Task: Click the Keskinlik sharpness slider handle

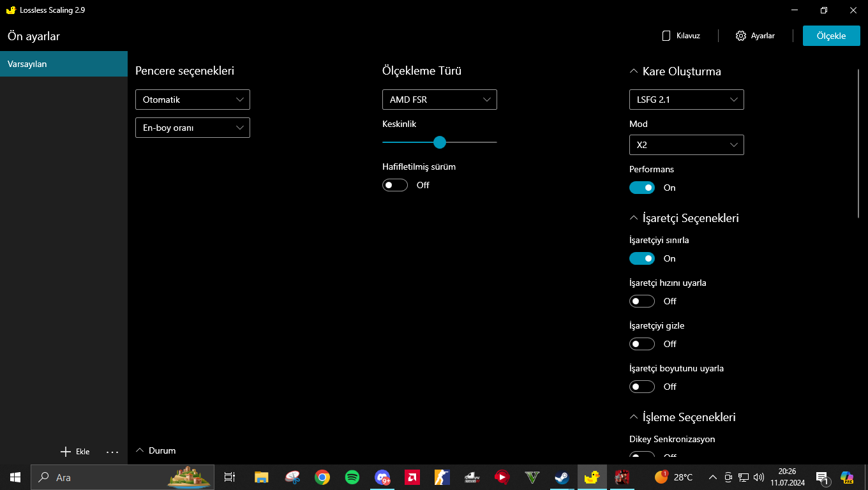Action: coord(440,142)
